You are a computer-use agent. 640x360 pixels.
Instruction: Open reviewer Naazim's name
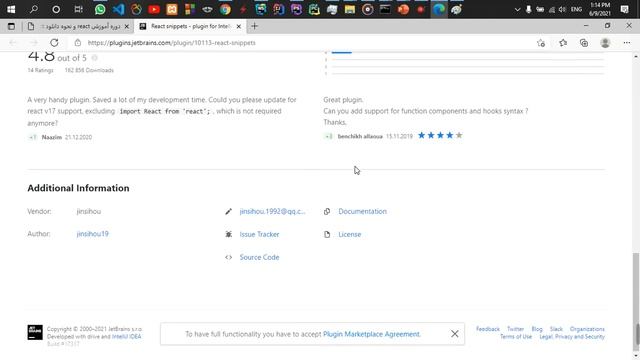pyautogui.click(x=51, y=137)
